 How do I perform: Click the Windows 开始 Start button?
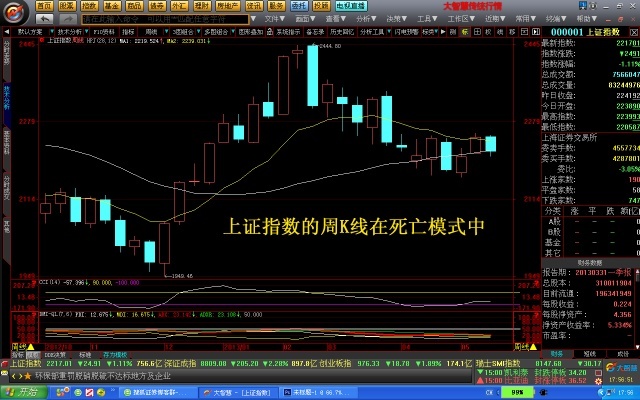point(24,392)
